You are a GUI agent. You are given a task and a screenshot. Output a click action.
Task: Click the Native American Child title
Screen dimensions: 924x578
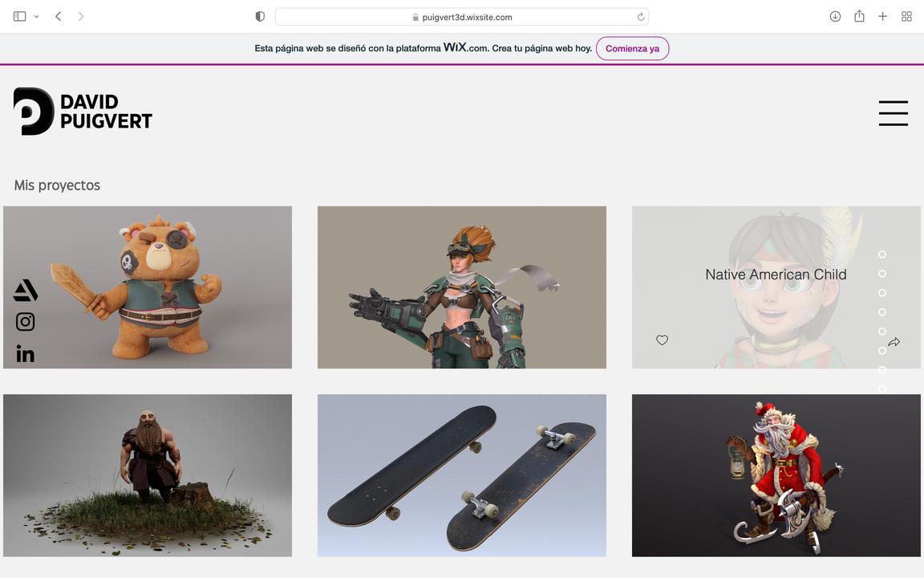coord(776,275)
